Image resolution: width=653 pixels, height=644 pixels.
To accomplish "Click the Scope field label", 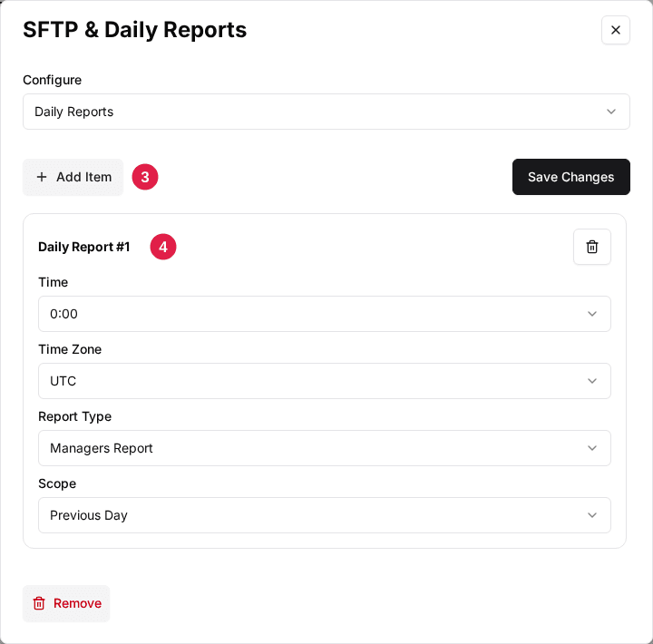I will (57, 483).
